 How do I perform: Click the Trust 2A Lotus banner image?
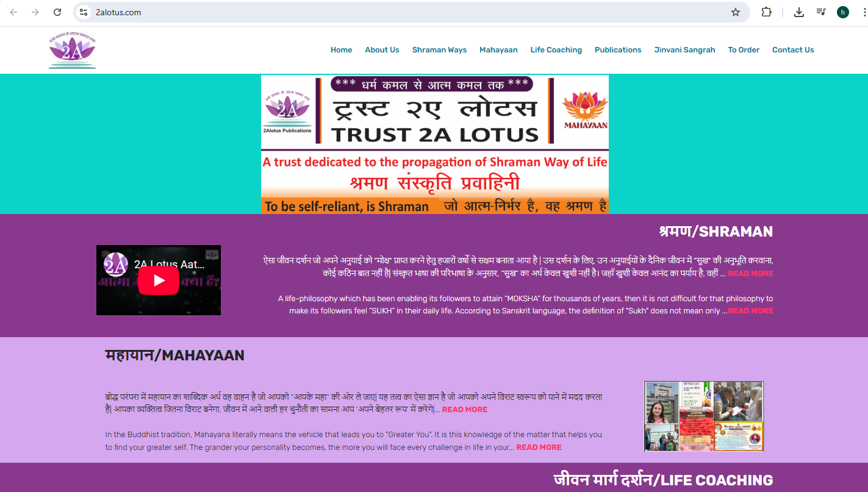(435, 144)
